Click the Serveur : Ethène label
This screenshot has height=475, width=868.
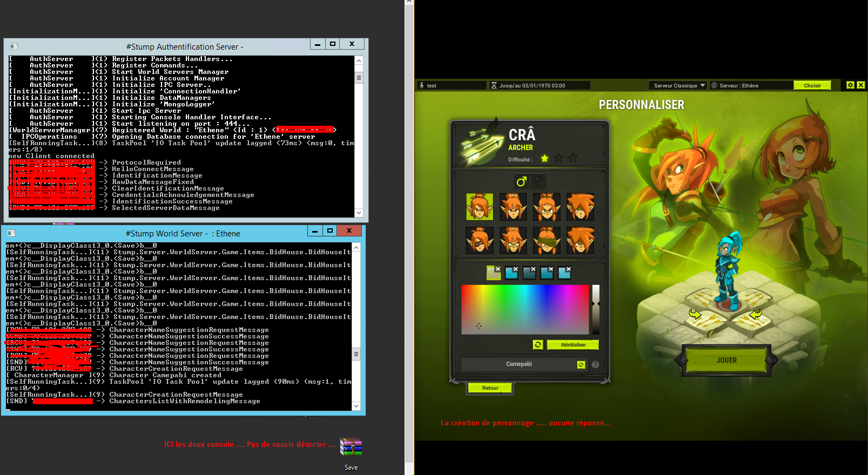tap(739, 85)
